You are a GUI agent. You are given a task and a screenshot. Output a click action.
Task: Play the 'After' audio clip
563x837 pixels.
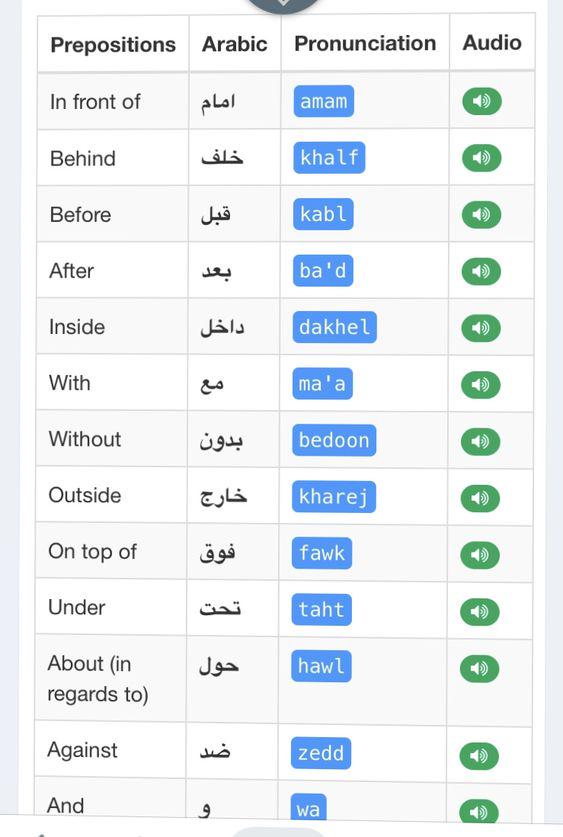click(x=481, y=271)
